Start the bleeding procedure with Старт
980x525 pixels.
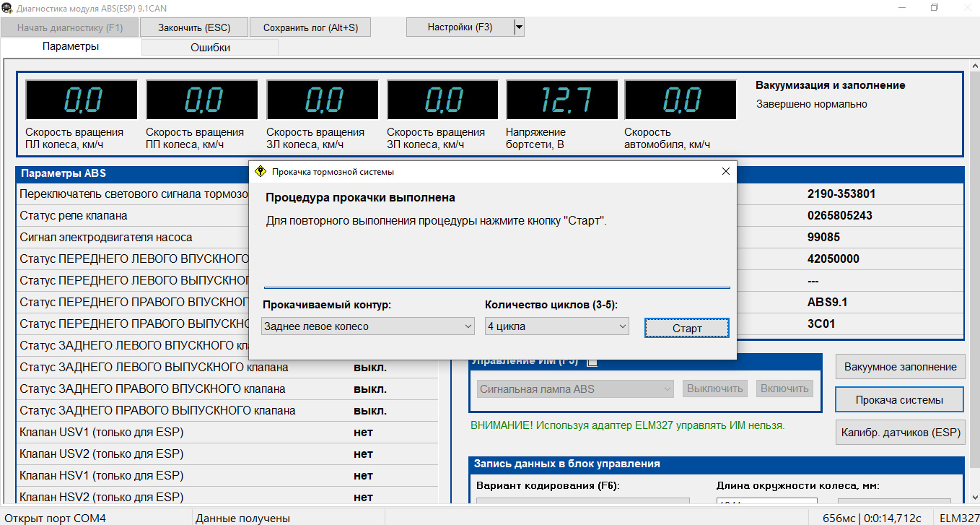(x=687, y=328)
